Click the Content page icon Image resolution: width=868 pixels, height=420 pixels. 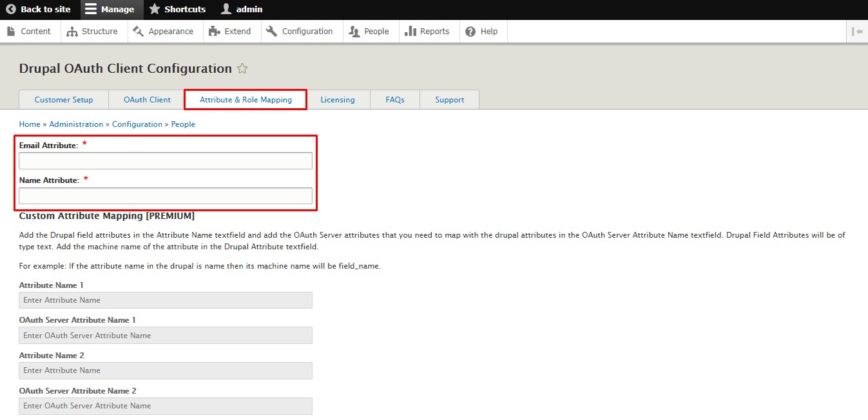tap(11, 31)
